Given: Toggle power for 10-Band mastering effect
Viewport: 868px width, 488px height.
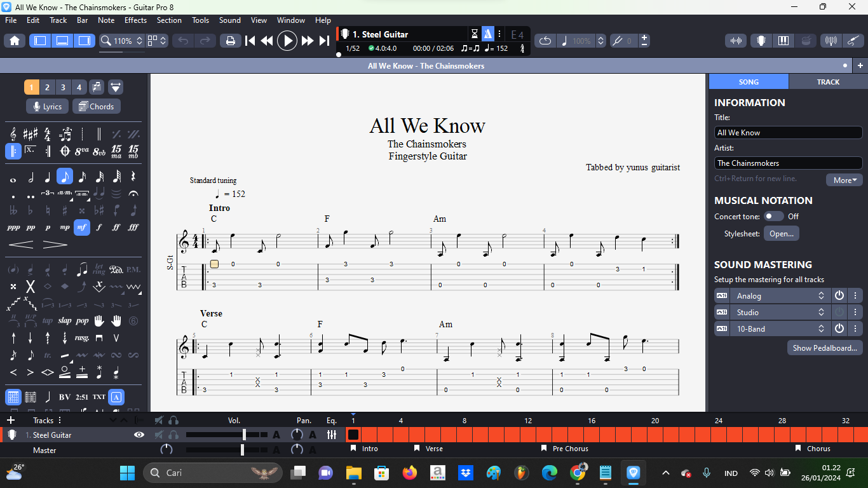Looking at the screenshot, I should point(839,329).
